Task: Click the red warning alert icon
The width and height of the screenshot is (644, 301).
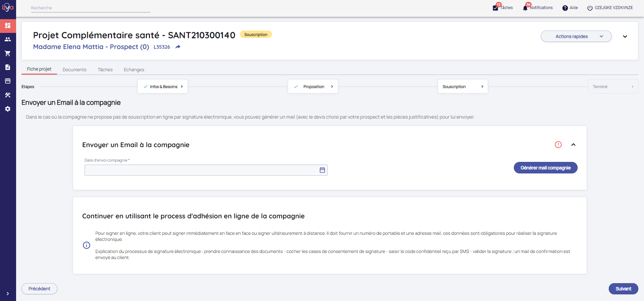Action: point(558,145)
